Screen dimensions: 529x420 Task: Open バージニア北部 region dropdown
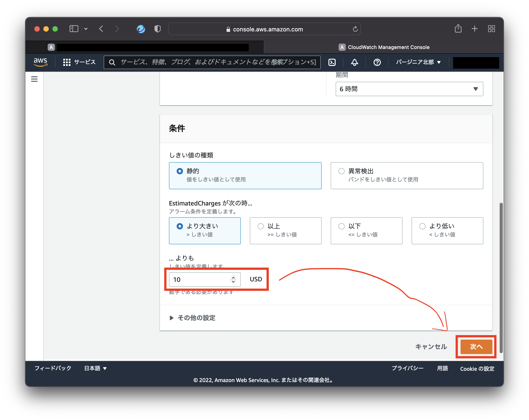point(418,62)
